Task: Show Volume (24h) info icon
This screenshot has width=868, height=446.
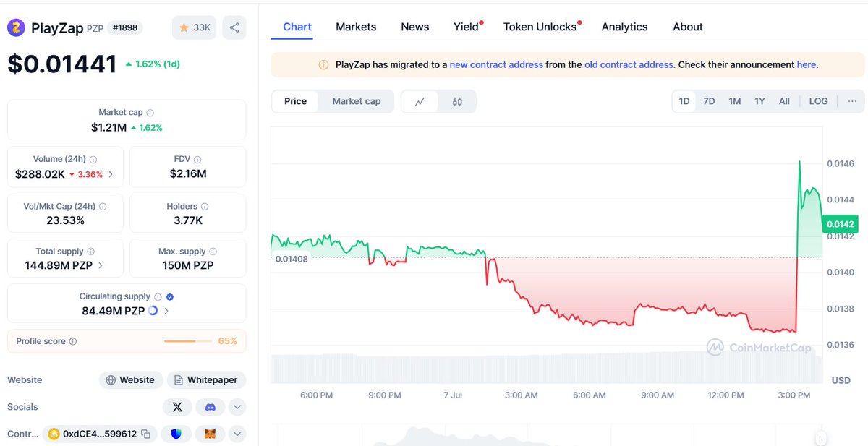Action: pyautogui.click(x=93, y=160)
